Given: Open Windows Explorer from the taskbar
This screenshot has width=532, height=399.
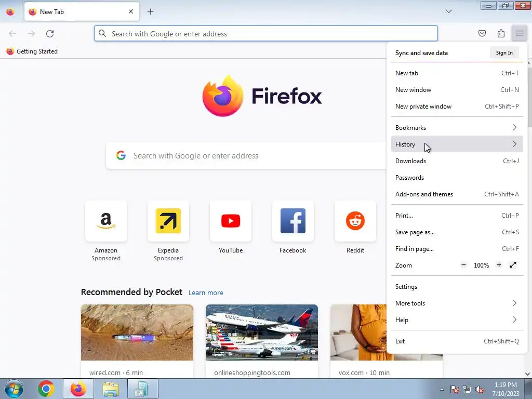Looking at the screenshot, I should 111,389.
